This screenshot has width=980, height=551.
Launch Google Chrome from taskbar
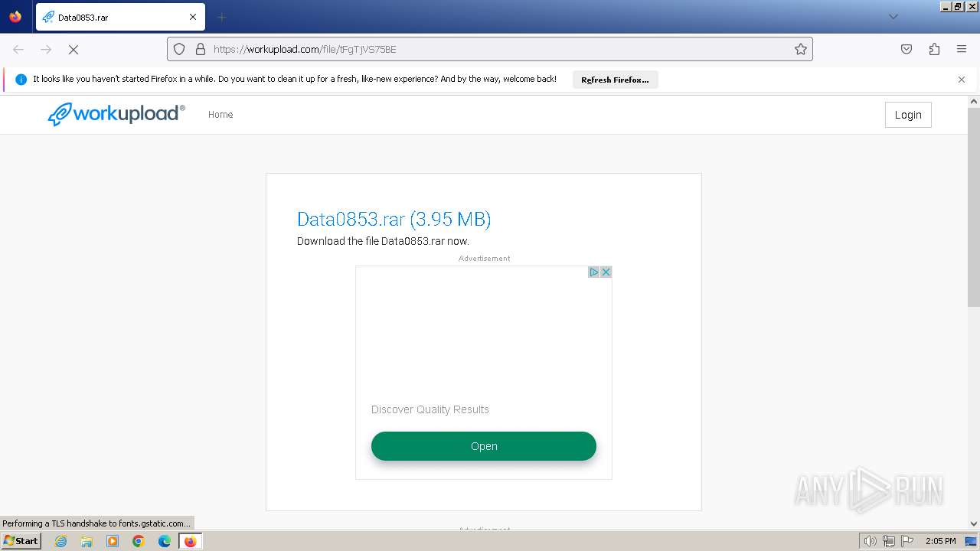pyautogui.click(x=139, y=541)
